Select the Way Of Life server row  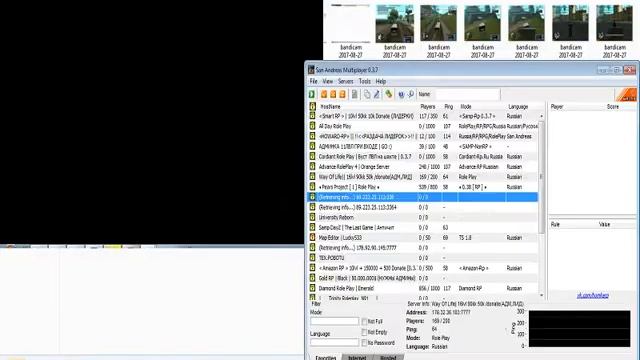[x=422, y=177]
